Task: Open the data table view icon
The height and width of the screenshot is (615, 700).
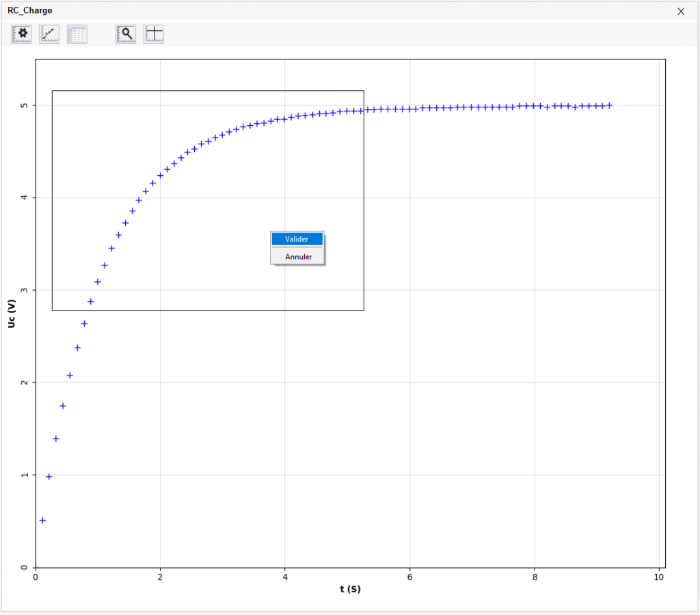Action: pyautogui.click(x=77, y=34)
